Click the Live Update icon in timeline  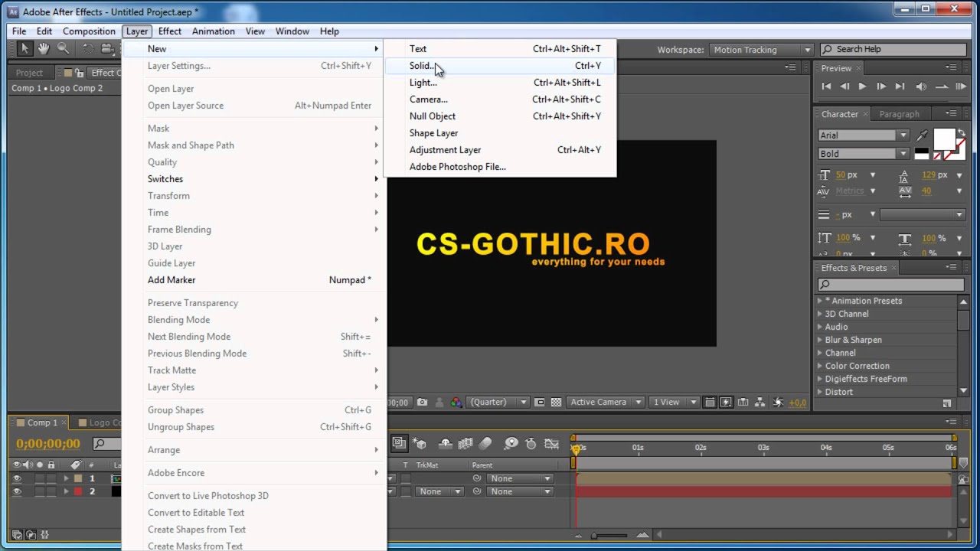[x=400, y=442]
